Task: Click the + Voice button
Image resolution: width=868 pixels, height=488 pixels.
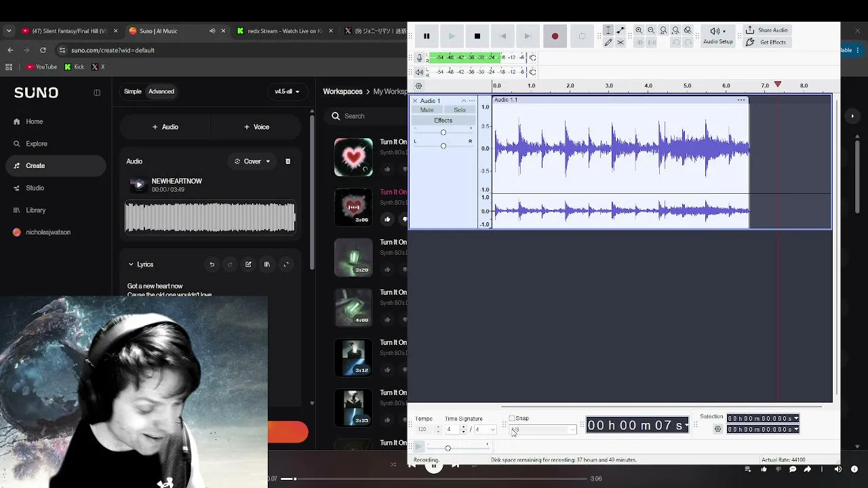Action: click(256, 127)
